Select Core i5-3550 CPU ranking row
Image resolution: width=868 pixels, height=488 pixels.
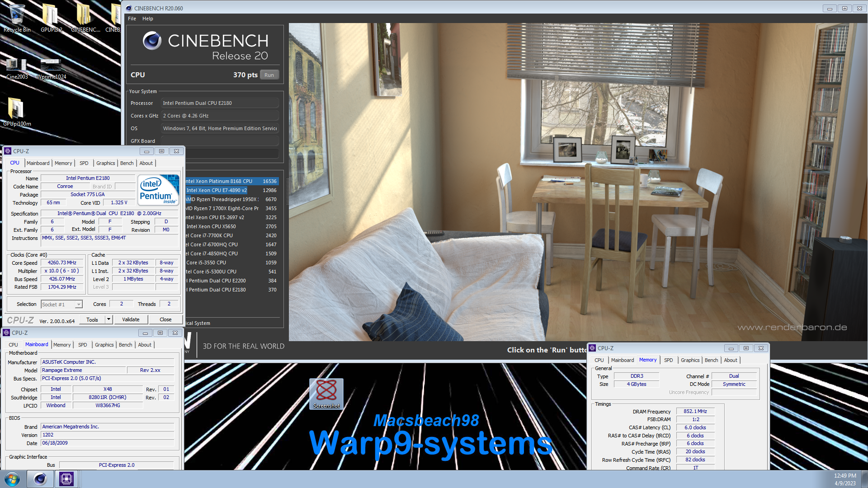[x=231, y=263]
